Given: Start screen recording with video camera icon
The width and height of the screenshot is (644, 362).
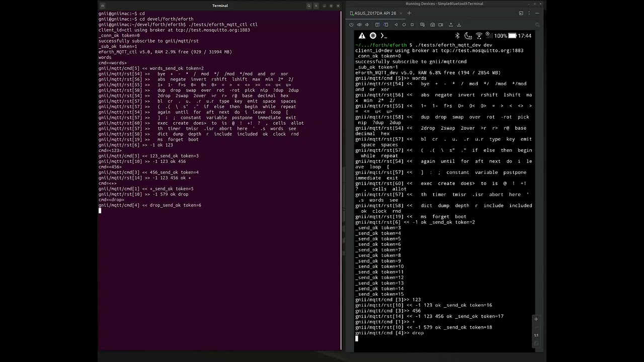Looking at the screenshot, I should click(x=441, y=25).
